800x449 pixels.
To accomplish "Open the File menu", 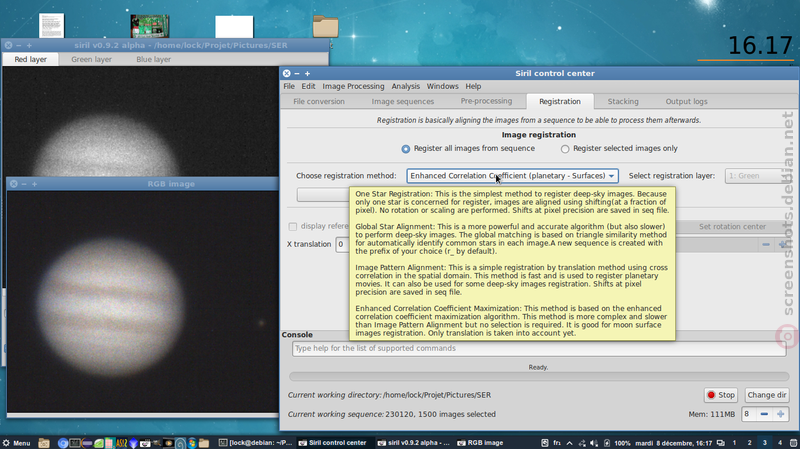I will pos(289,86).
